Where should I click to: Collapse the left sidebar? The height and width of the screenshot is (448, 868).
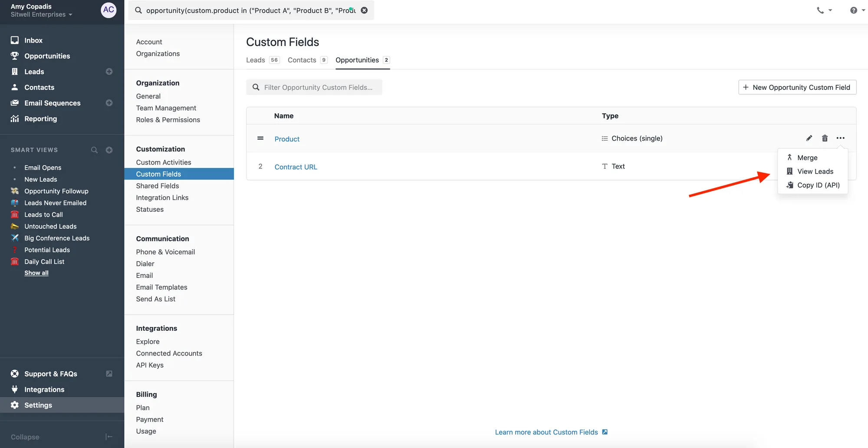[109, 437]
